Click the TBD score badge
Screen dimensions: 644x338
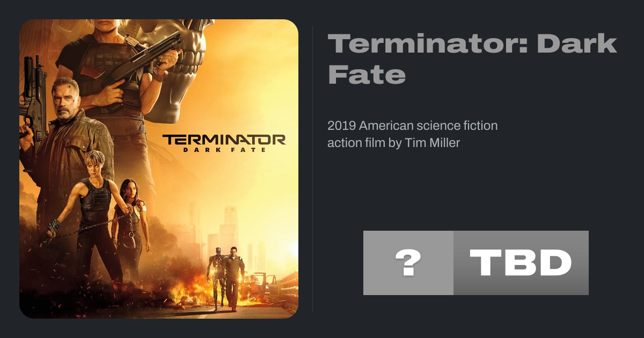[521, 263]
